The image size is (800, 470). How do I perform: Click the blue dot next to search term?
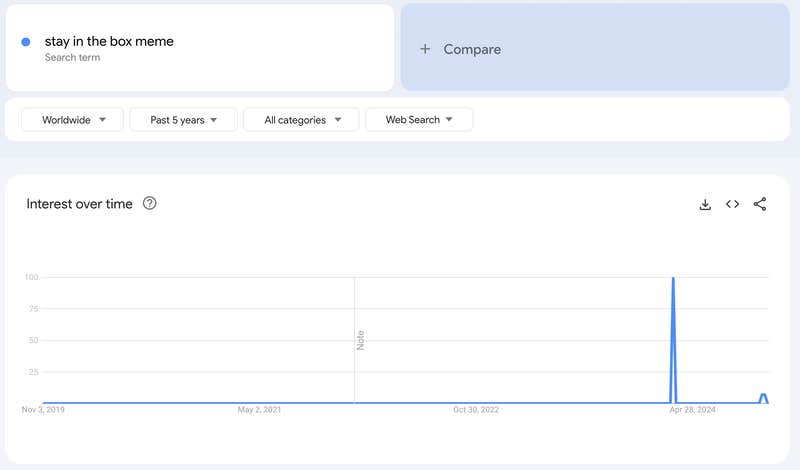click(x=26, y=42)
